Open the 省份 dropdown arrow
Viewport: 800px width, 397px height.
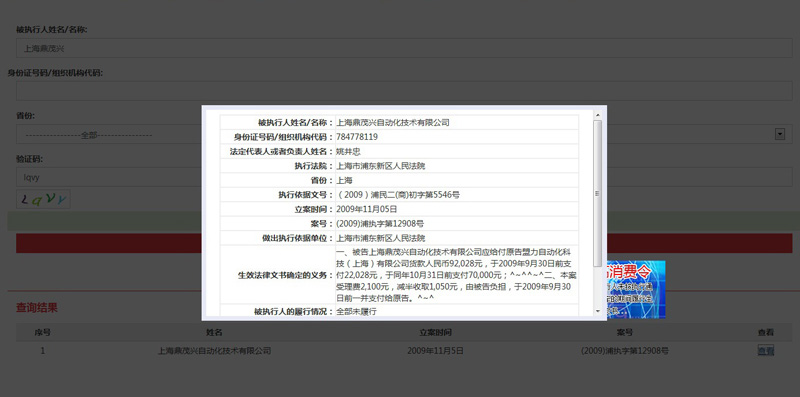point(779,134)
